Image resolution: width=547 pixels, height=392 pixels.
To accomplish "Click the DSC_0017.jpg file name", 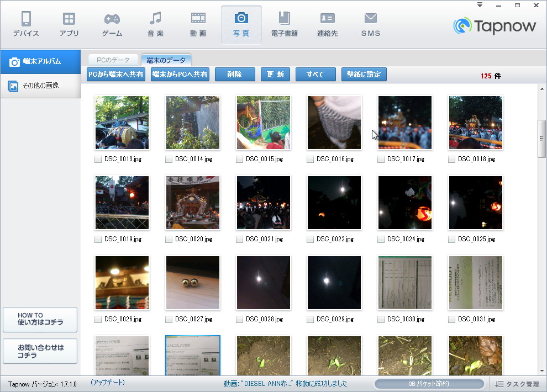I will tap(406, 159).
